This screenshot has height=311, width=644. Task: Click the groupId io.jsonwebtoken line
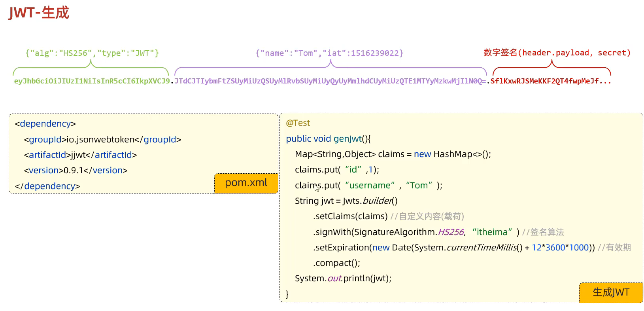tap(102, 139)
